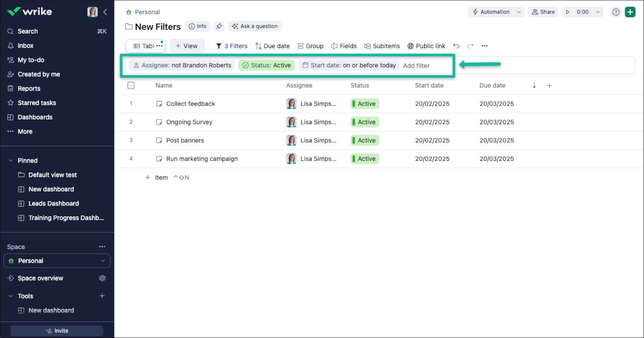Image resolution: width=644 pixels, height=338 pixels.
Task: Edit Status Active filter chip
Action: point(266,65)
